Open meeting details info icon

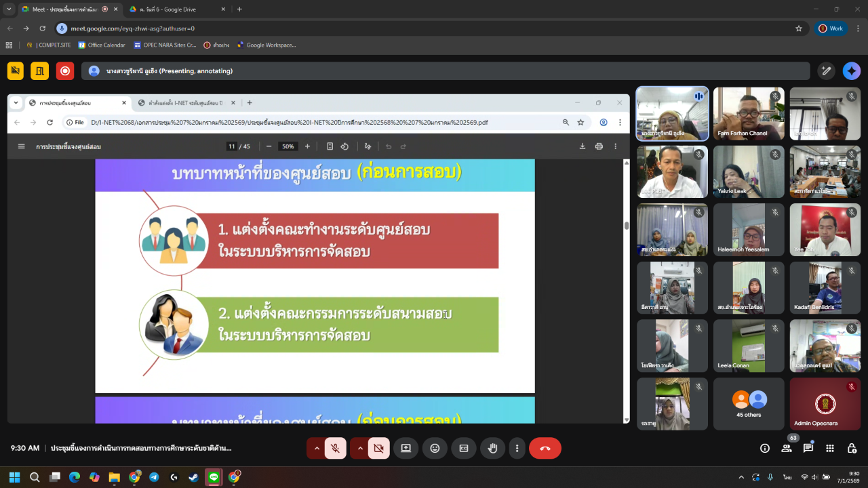(x=765, y=448)
